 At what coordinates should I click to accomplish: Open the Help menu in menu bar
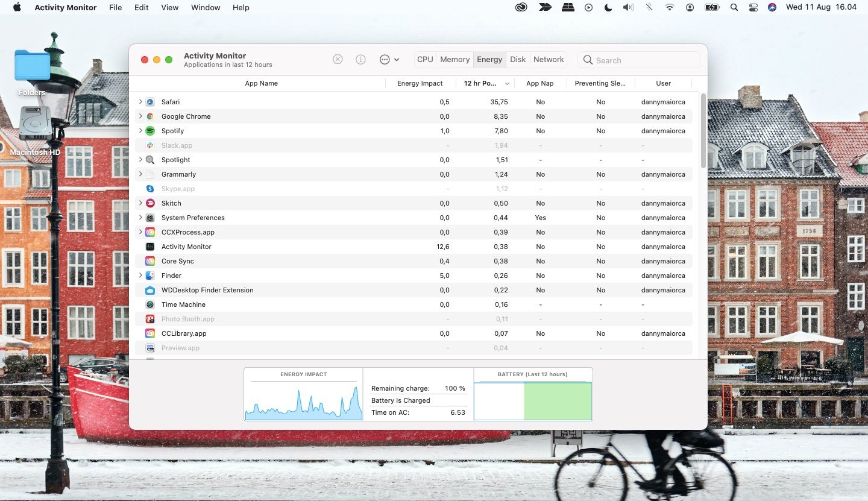click(241, 7)
